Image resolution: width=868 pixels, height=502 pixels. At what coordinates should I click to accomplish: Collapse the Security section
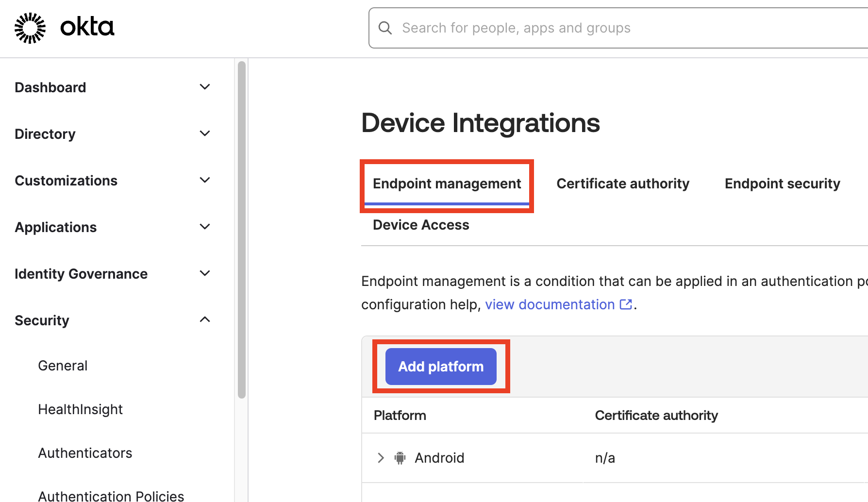[205, 319]
